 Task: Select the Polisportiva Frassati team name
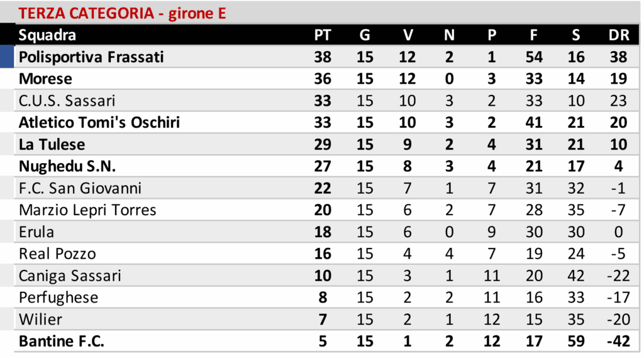[x=91, y=57]
